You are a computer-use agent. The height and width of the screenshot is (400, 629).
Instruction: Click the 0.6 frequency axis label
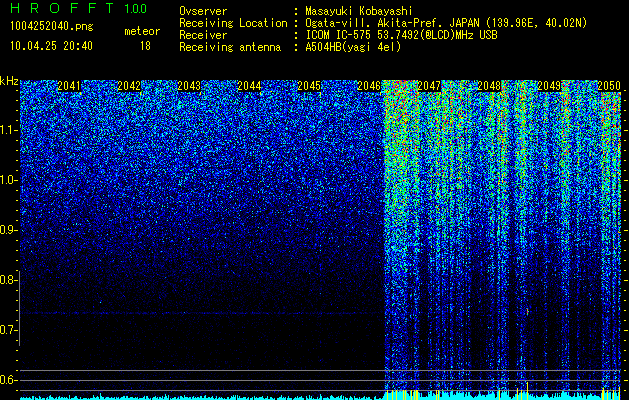(8, 380)
